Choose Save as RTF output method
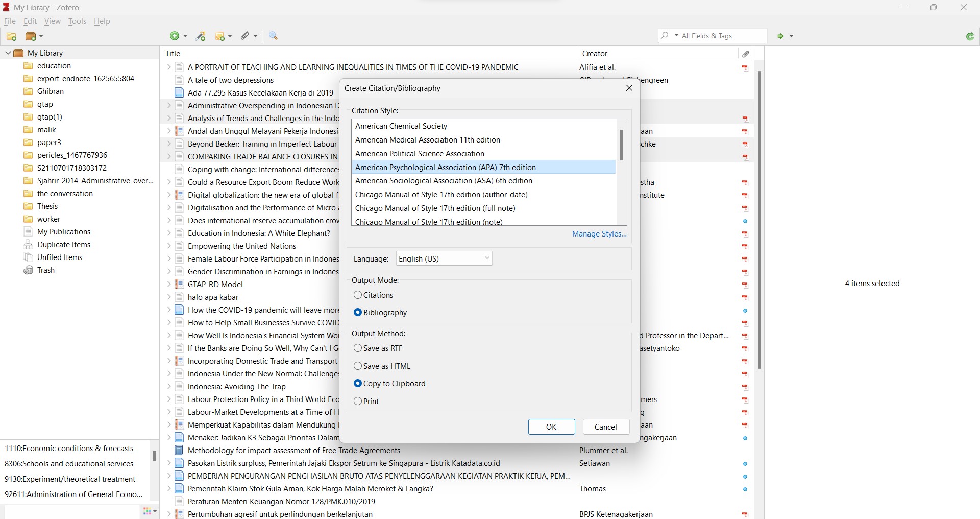Screen dimensions: 980x519 pos(358,348)
